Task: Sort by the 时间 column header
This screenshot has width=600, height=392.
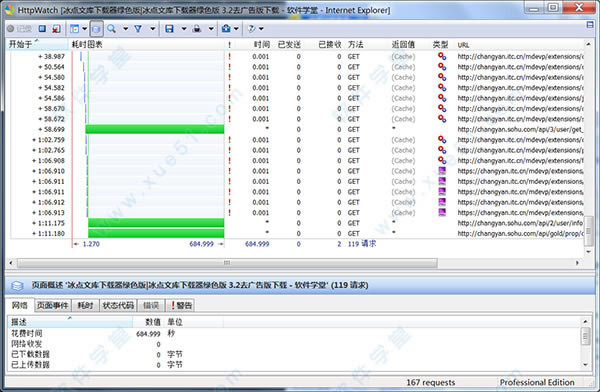Action: 262,44
